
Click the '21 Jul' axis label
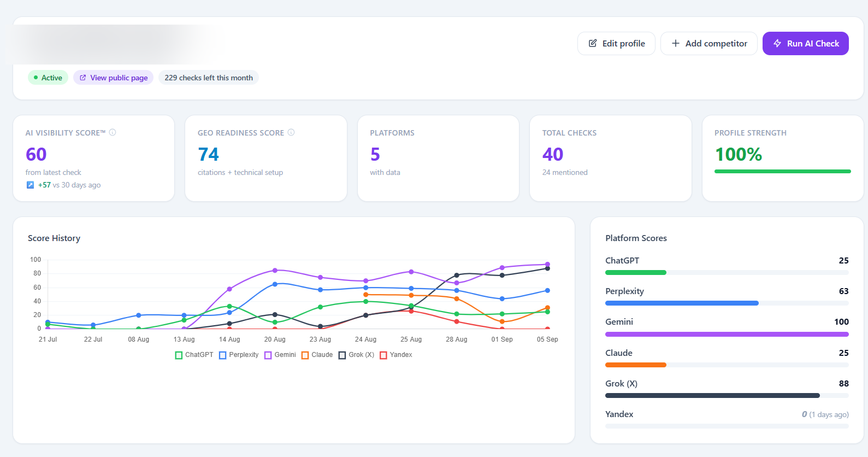coord(48,339)
